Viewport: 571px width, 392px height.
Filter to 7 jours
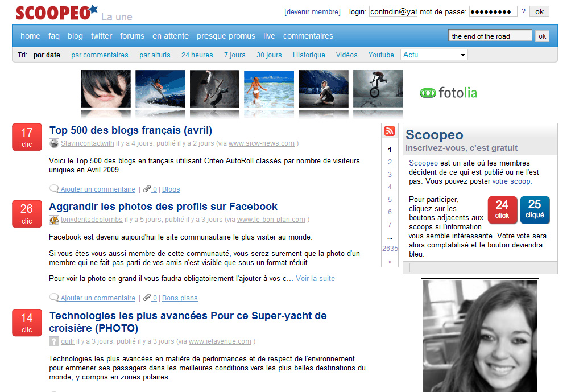234,55
